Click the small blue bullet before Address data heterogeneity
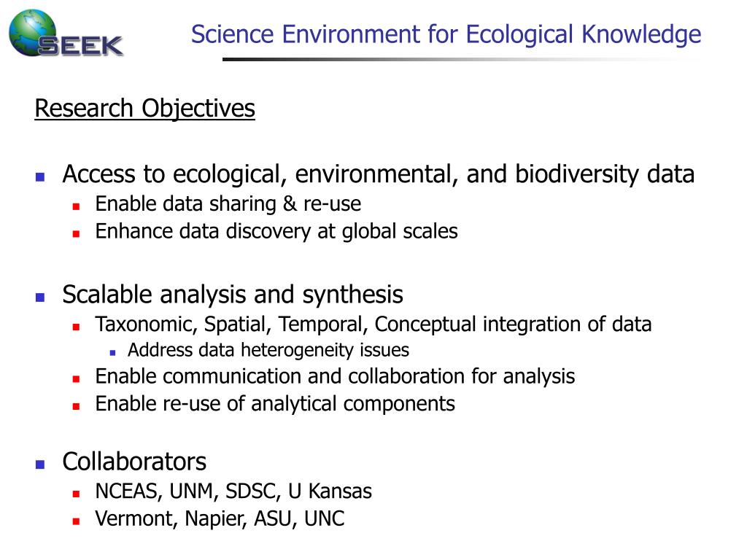 112,353
